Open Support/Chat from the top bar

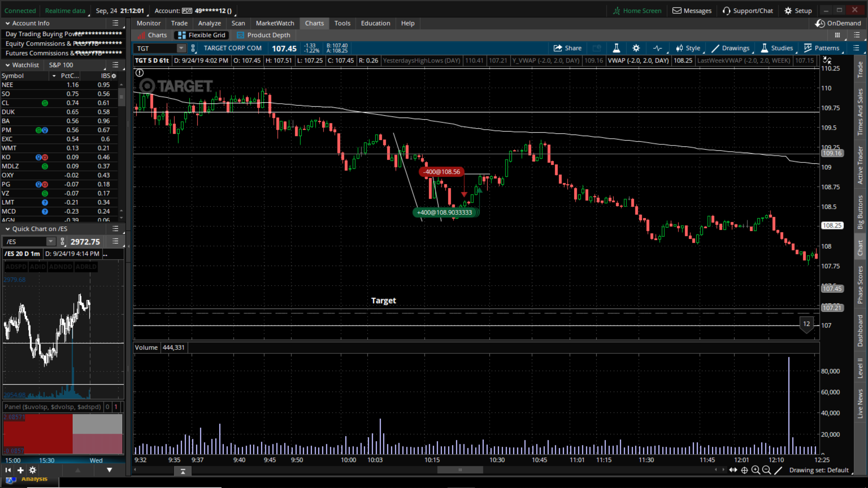coord(747,11)
